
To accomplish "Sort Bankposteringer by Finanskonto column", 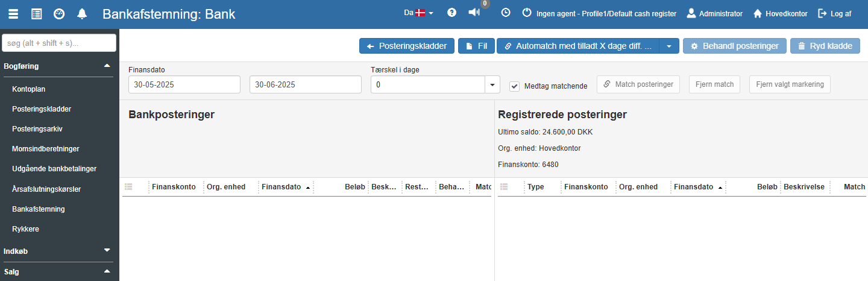I will point(174,187).
